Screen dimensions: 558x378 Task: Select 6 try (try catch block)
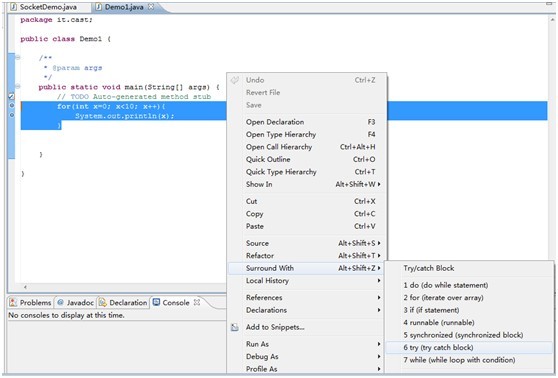(469, 348)
